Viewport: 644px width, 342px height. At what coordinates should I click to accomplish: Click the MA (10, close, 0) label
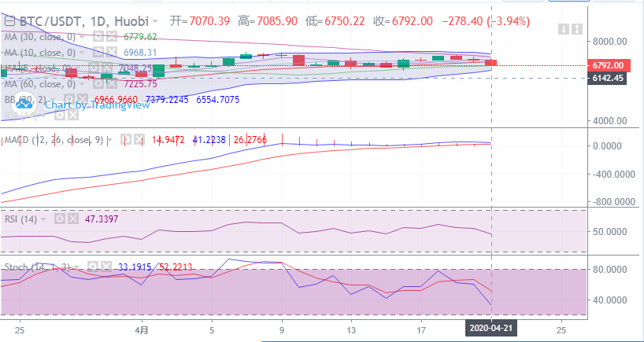[40, 53]
